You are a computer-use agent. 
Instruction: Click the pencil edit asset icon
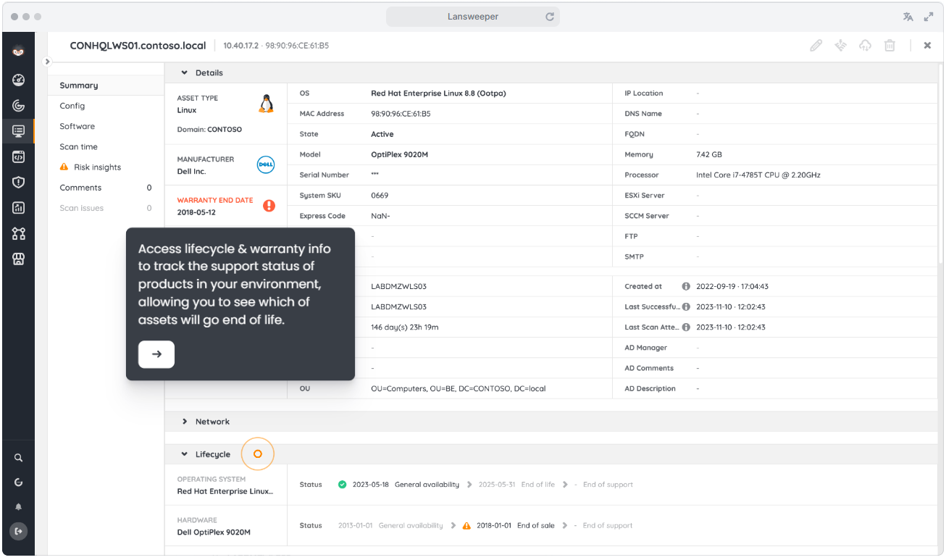816,46
